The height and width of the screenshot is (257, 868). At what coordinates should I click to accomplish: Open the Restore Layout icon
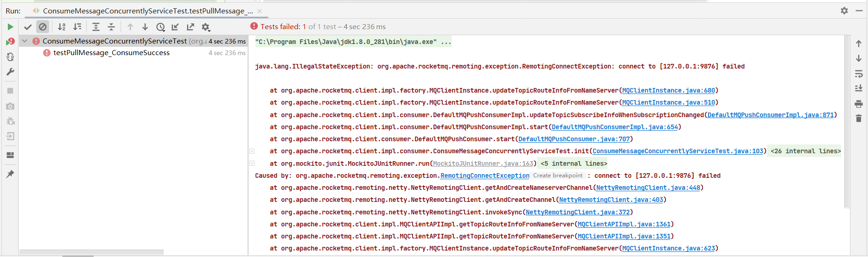(10, 155)
